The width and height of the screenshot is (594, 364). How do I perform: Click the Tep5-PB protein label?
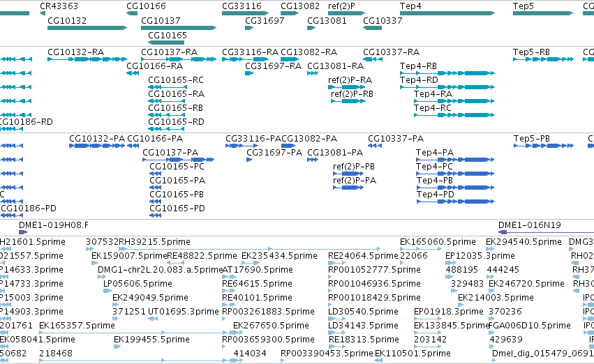(x=531, y=139)
